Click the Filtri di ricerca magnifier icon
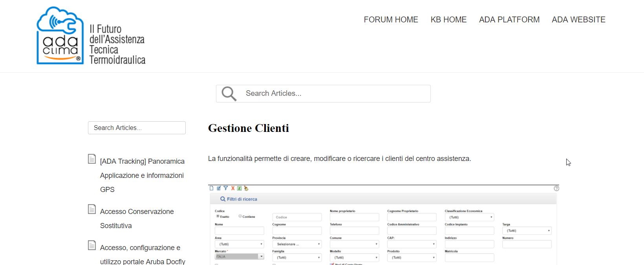 coord(223,199)
